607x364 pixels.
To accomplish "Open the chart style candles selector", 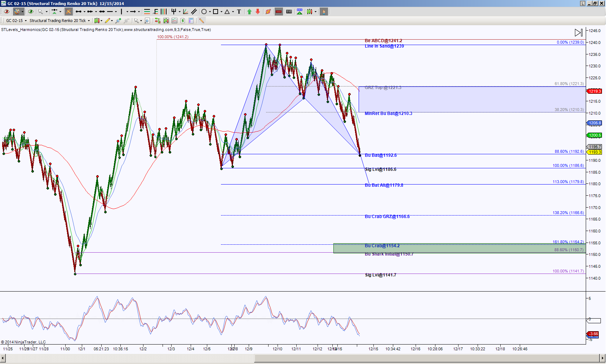I will click(x=97, y=21).
